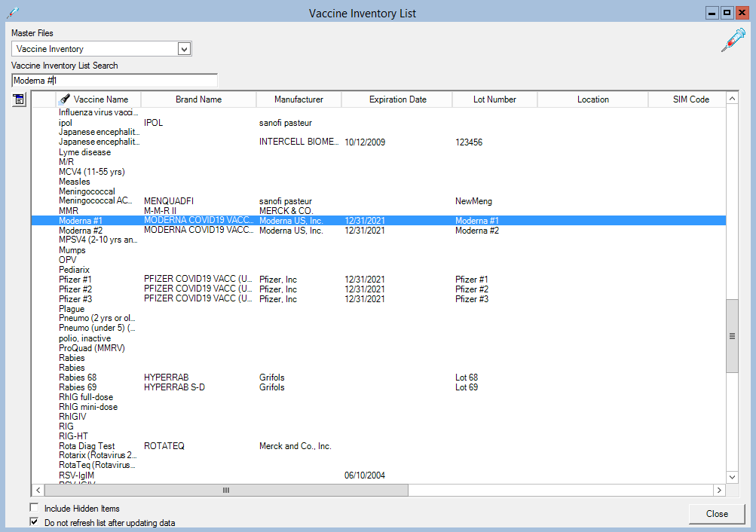Select the Pfizer #2 vaccine row
The width and height of the screenshot is (756, 532).
(76, 289)
